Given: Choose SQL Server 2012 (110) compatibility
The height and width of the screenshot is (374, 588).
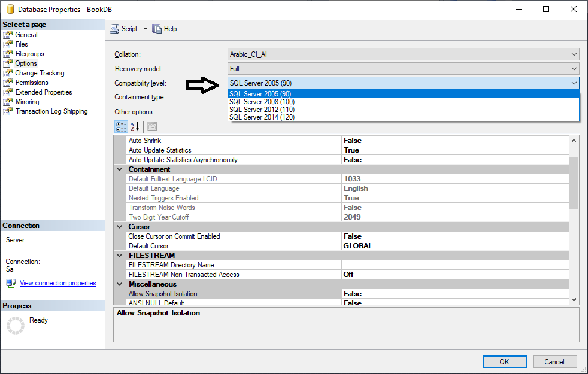Looking at the screenshot, I should pyautogui.click(x=404, y=110).
